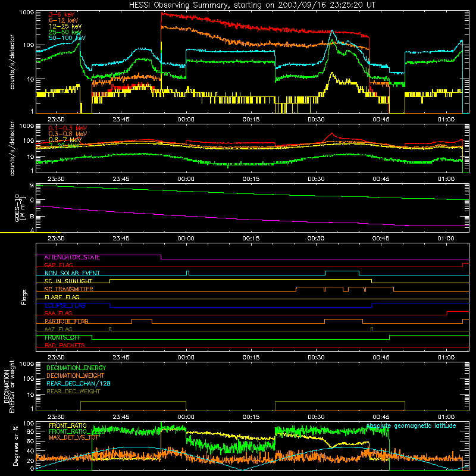This screenshot has width=476, height=476.
Task: Select the SAA_FLAG label
Action: pyautogui.click(x=58, y=313)
